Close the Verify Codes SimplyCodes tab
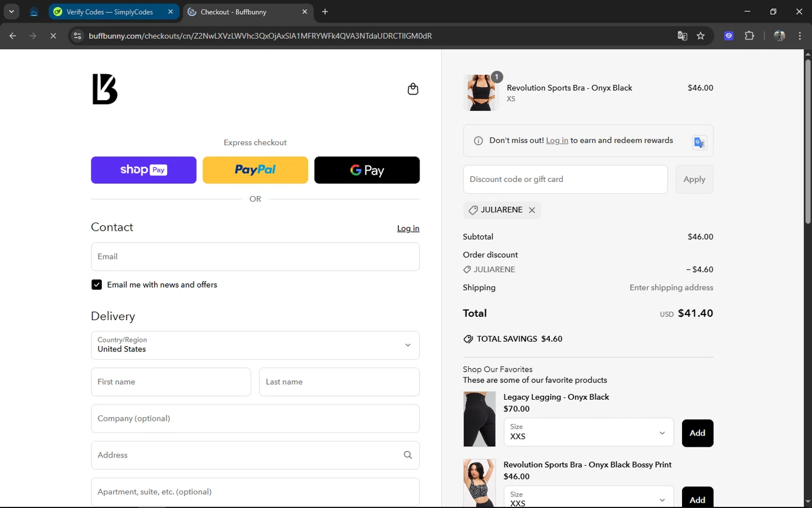This screenshot has width=812, height=508. (x=171, y=11)
